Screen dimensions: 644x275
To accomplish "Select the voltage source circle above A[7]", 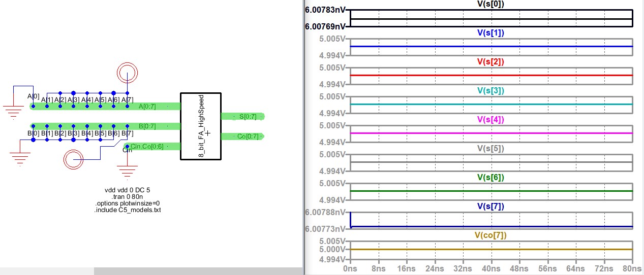I will click(127, 73).
